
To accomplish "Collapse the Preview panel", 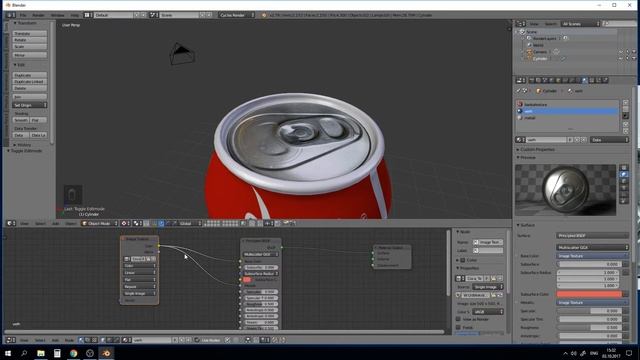I will click(527, 157).
